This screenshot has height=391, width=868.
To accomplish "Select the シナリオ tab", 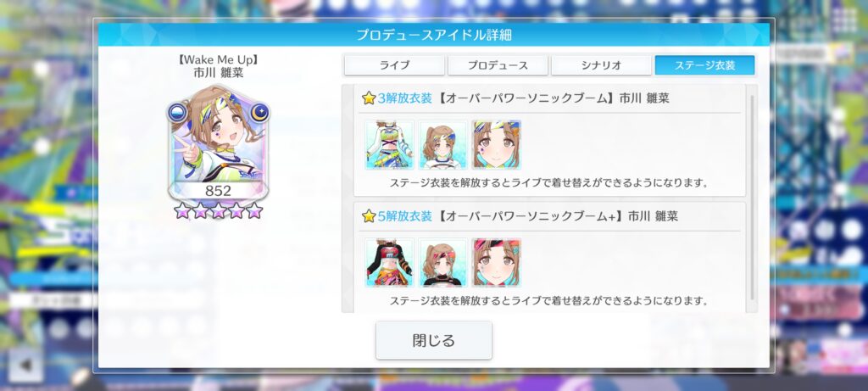I will [601, 64].
